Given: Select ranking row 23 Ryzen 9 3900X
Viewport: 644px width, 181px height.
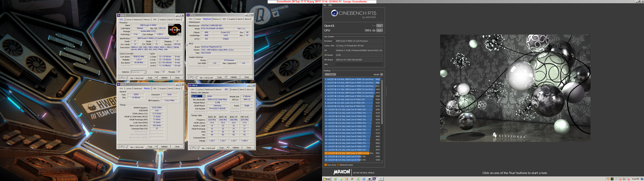Looking at the screenshot, I should (x=352, y=153).
